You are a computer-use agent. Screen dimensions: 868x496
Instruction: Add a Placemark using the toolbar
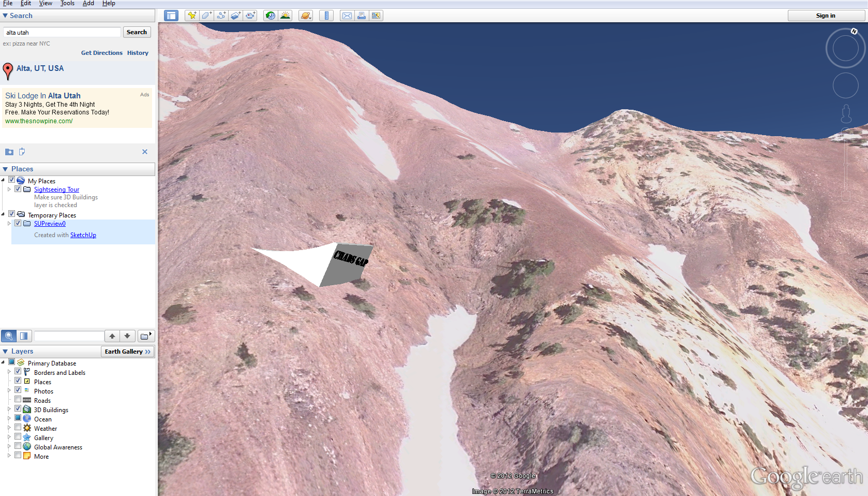click(x=192, y=16)
